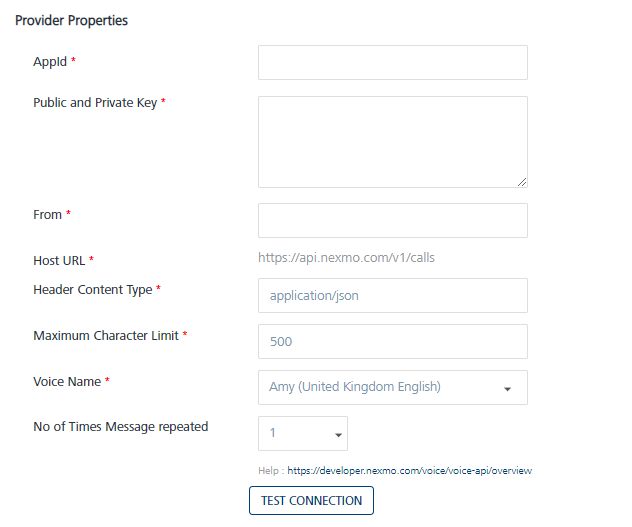Open the Voice Name dropdown
This screenshot has width=632, height=527.
click(392, 387)
